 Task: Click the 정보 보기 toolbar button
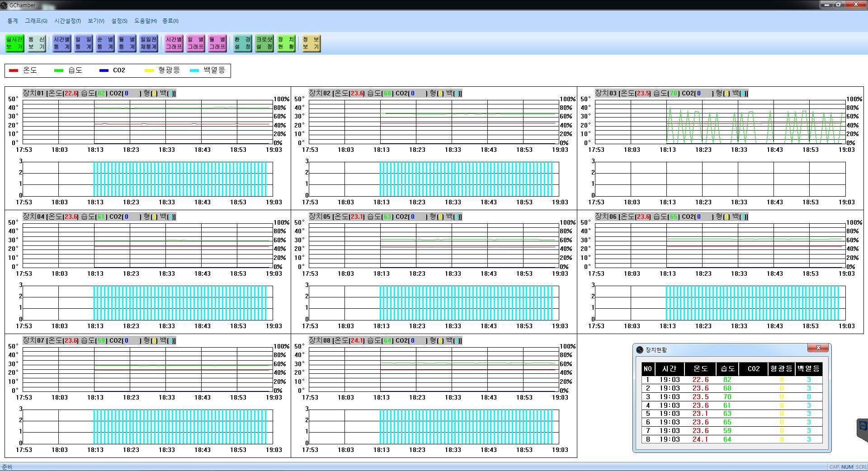[311, 43]
